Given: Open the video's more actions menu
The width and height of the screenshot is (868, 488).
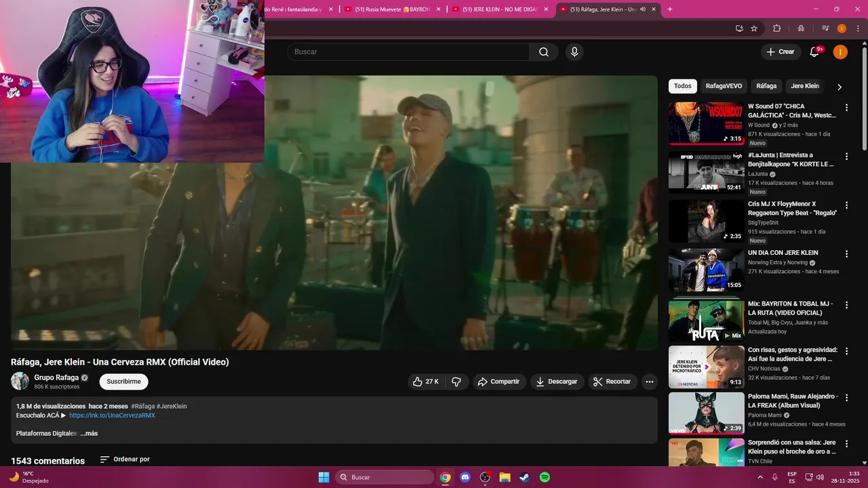Looking at the screenshot, I should tap(650, 382).
